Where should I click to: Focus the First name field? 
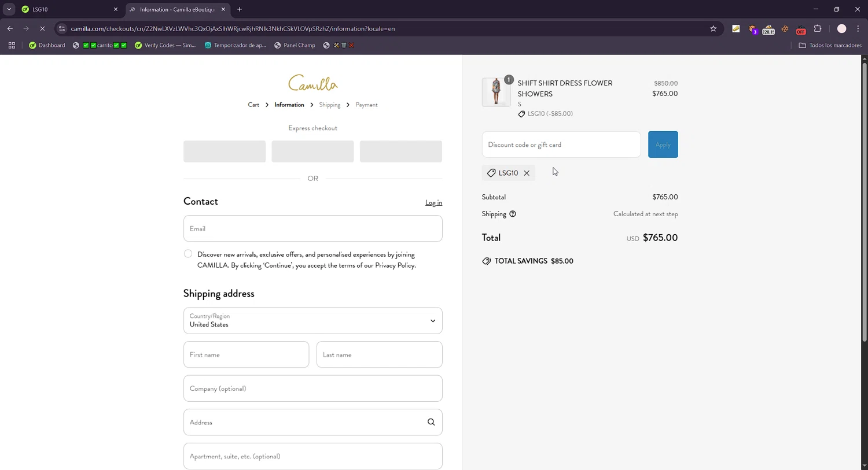click(x=246, y=354)
